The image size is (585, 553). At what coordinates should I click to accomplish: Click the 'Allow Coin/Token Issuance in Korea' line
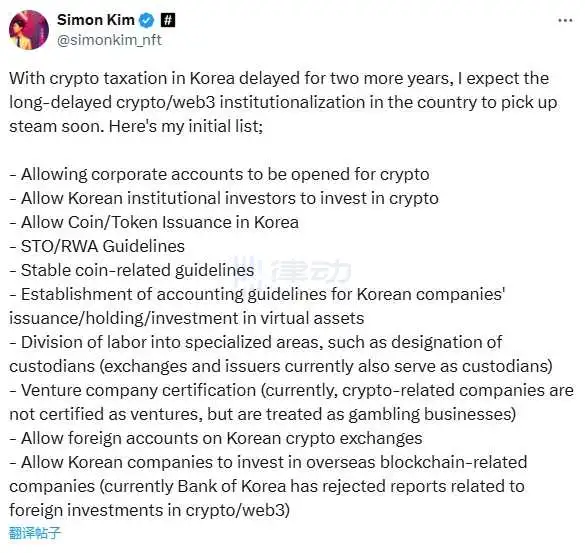tap(154, 222)
